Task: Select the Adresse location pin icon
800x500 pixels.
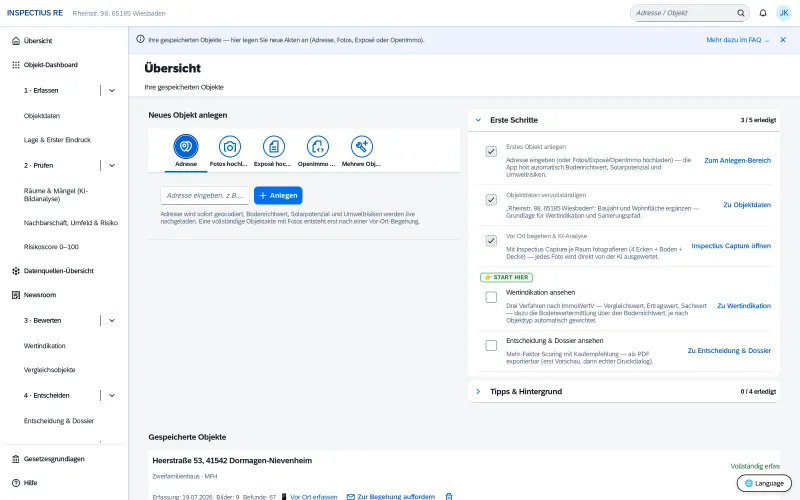Action: [186, 147]
